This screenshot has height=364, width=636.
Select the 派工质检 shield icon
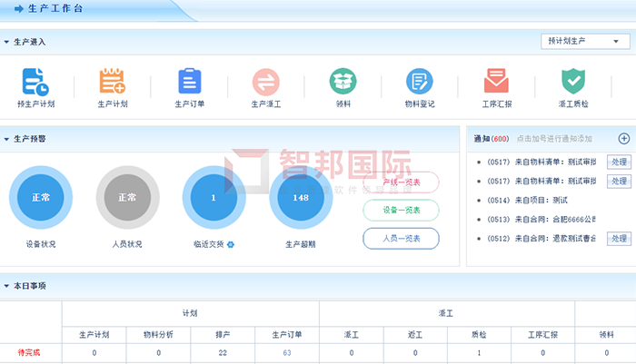click(572, 82)
